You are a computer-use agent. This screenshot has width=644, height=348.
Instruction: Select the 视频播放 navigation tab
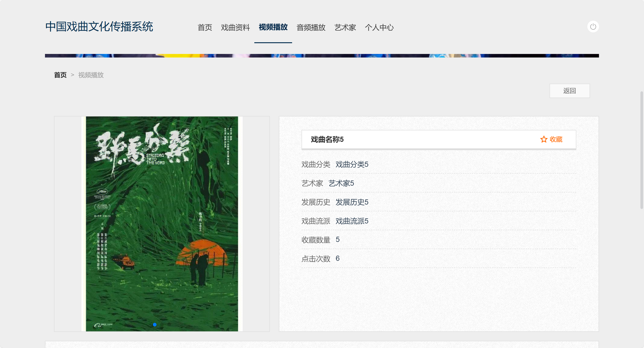coord(273,27)
